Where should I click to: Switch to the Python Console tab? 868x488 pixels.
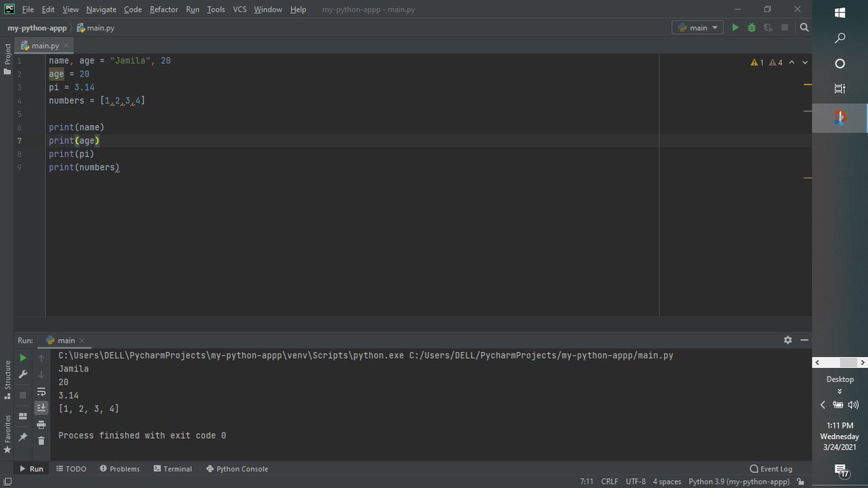point(237,468)
